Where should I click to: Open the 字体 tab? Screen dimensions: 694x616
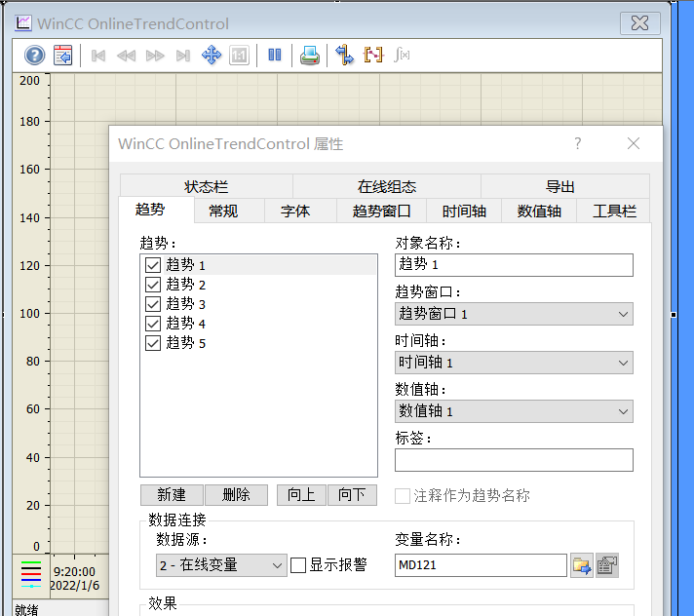click(294, 211)
